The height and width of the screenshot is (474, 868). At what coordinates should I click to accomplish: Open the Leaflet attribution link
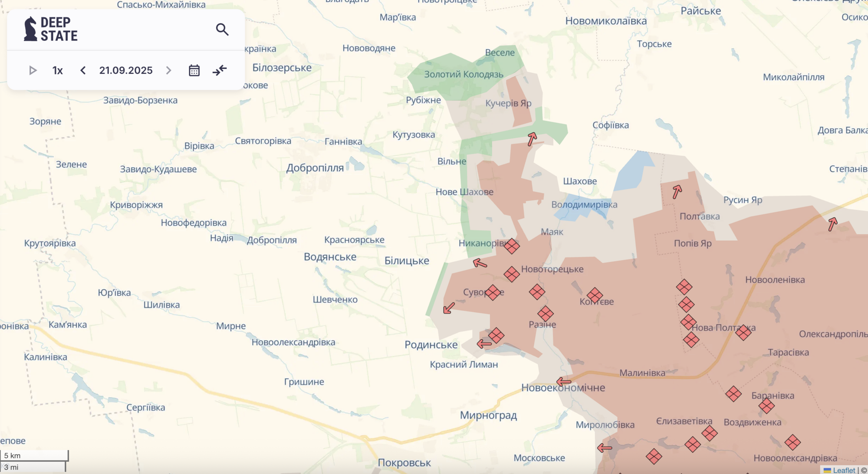[843, 470]
